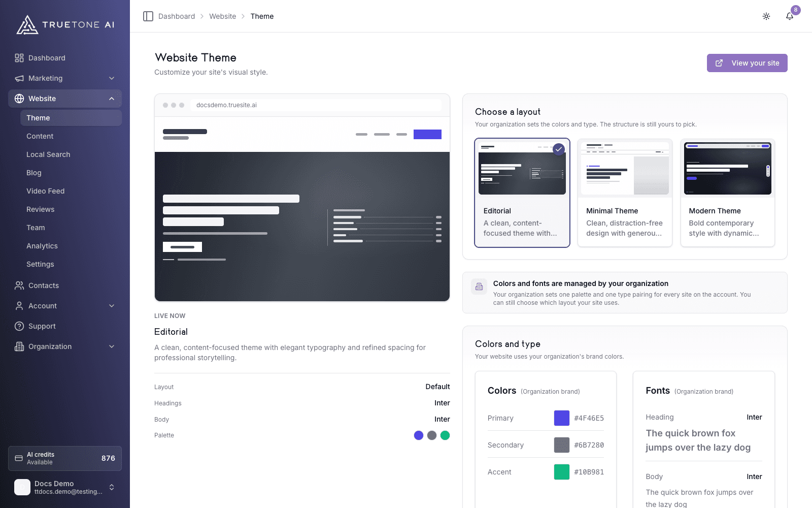
Task: Click the Minimal Theme thumbnail image
Action: pyautogui.click(x=625, y=169)
